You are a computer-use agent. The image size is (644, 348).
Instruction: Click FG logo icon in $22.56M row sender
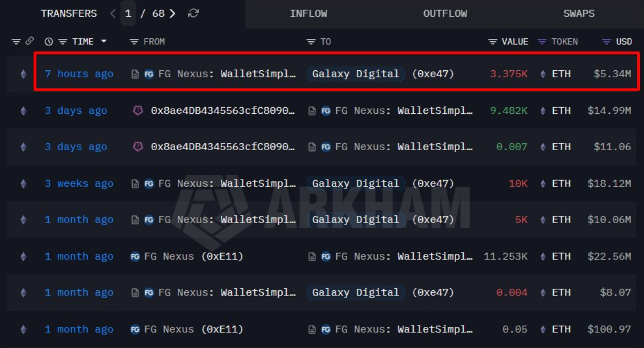click(135, 257)
